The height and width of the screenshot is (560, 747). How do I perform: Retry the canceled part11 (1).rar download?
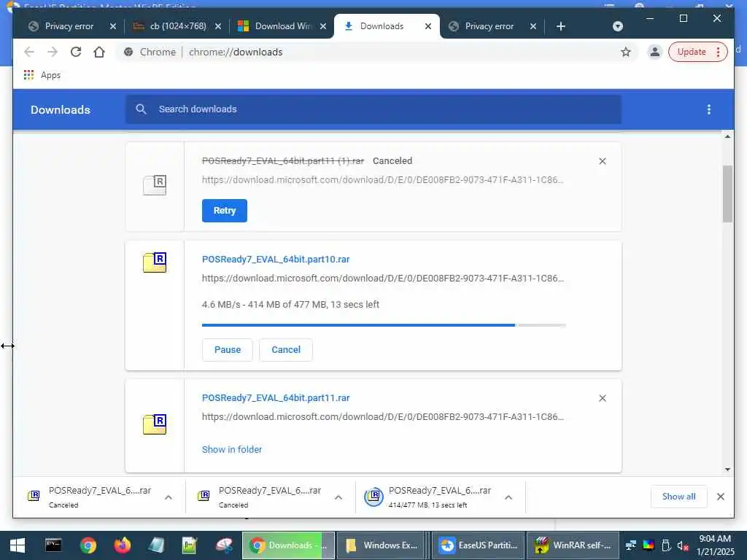coord(225,211)
